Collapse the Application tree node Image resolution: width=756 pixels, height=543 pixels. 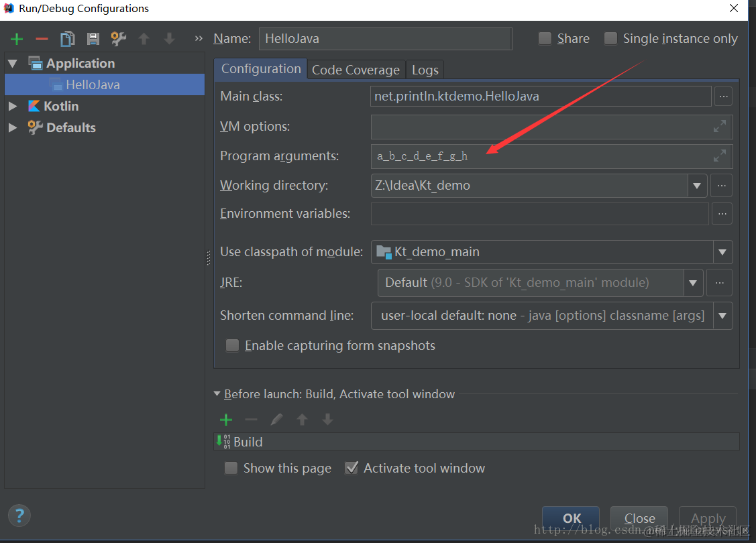pyautogui.click(x=13, y=63)
